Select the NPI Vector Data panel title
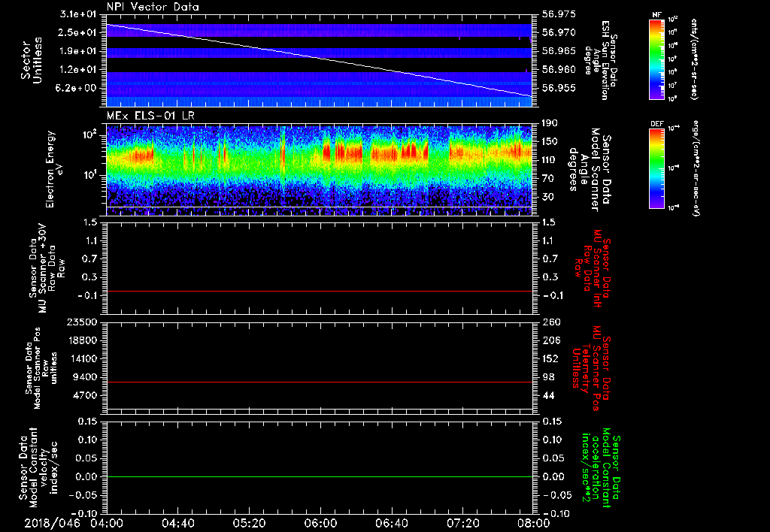Image resolution: width=770 pixels, height=532 pixels. [153, 7]
